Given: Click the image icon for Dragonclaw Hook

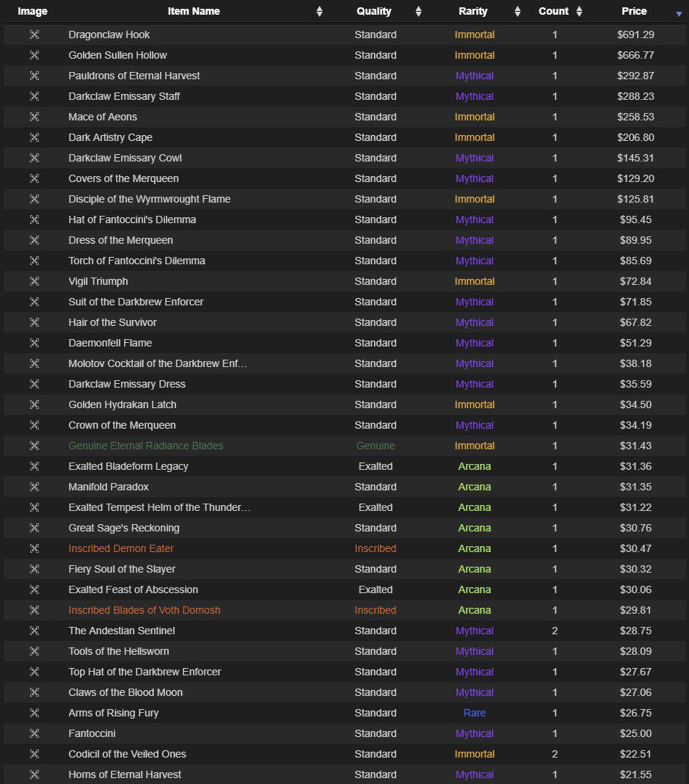Looking at the screenshot, I should [x=34, y=35].
